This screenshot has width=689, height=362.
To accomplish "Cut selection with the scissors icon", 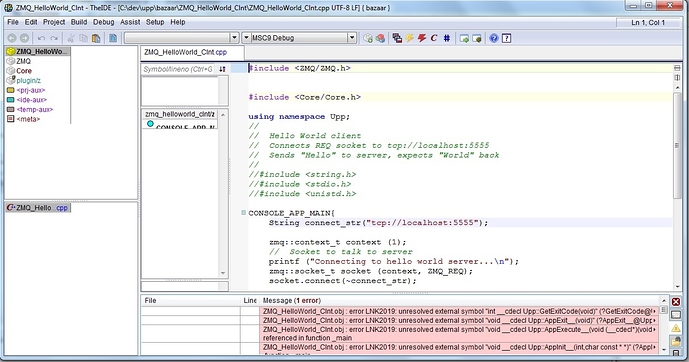I will (71, 38).
